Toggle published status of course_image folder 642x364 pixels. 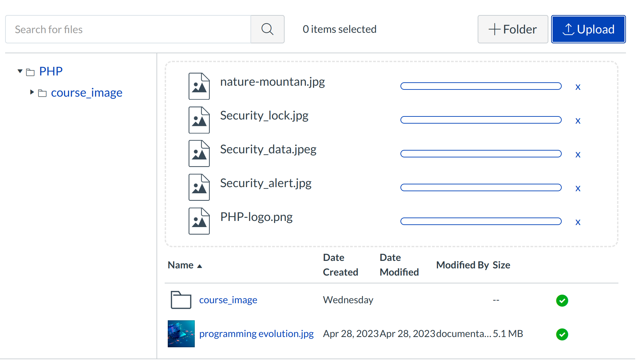(x=562, y=300)
